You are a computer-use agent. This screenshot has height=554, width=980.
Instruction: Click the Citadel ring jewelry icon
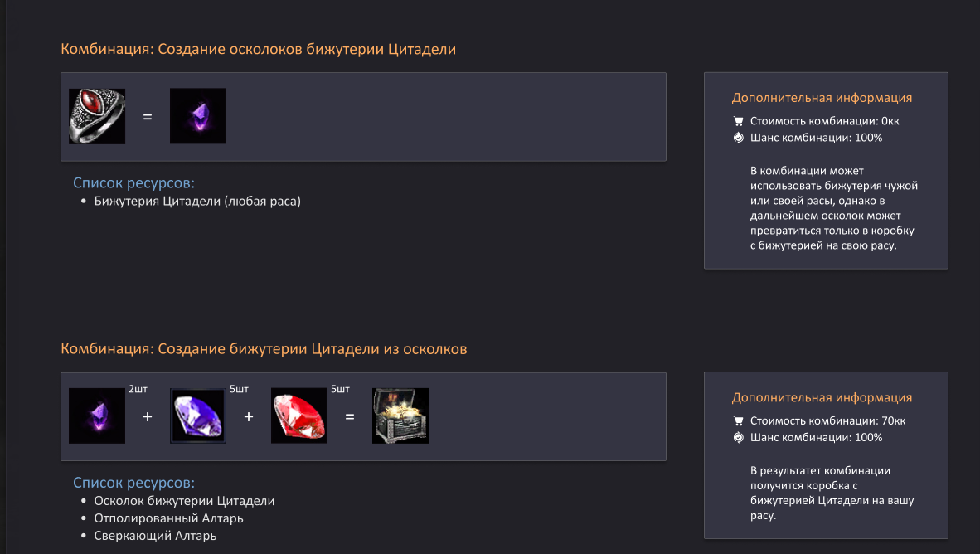(x=97, y=117)
